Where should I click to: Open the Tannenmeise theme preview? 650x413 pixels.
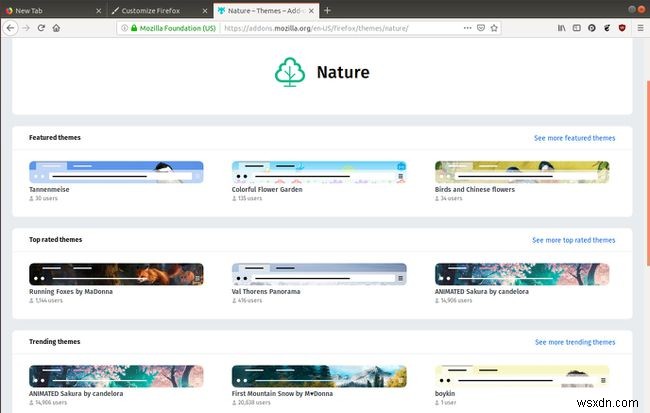point(116,172)
